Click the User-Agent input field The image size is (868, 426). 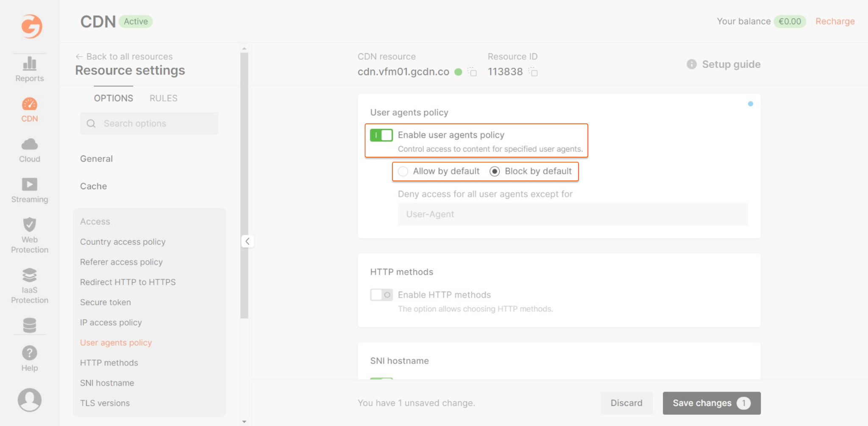(x=573, y=214)
